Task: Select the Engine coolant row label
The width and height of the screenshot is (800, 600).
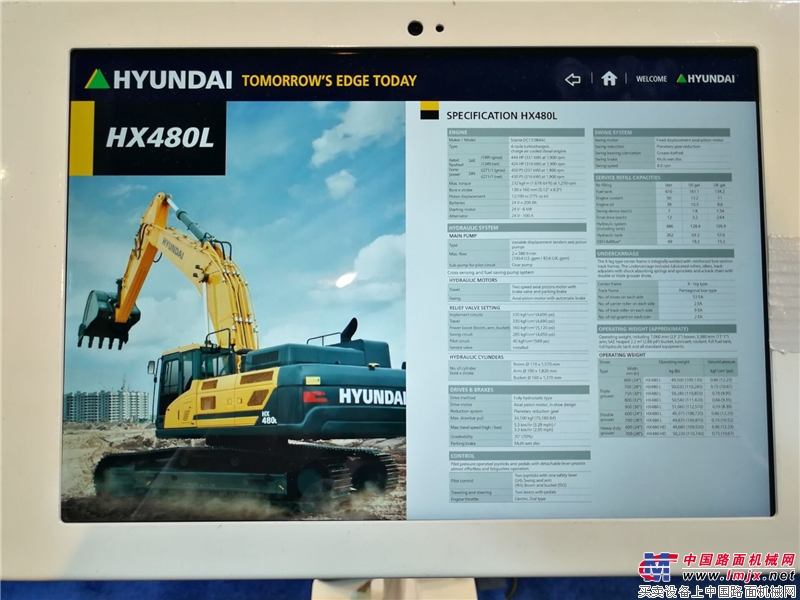Action: coord(609,198)
